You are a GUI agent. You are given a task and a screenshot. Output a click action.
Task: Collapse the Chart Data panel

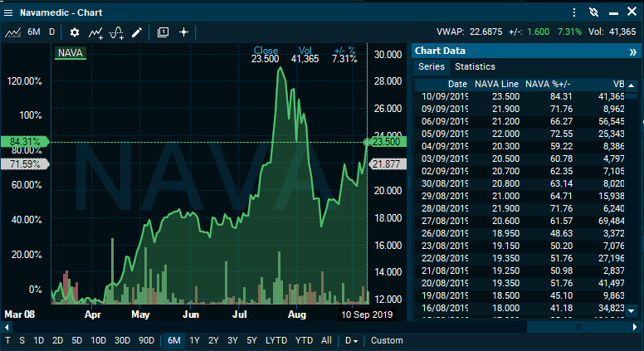click(633, 51)
